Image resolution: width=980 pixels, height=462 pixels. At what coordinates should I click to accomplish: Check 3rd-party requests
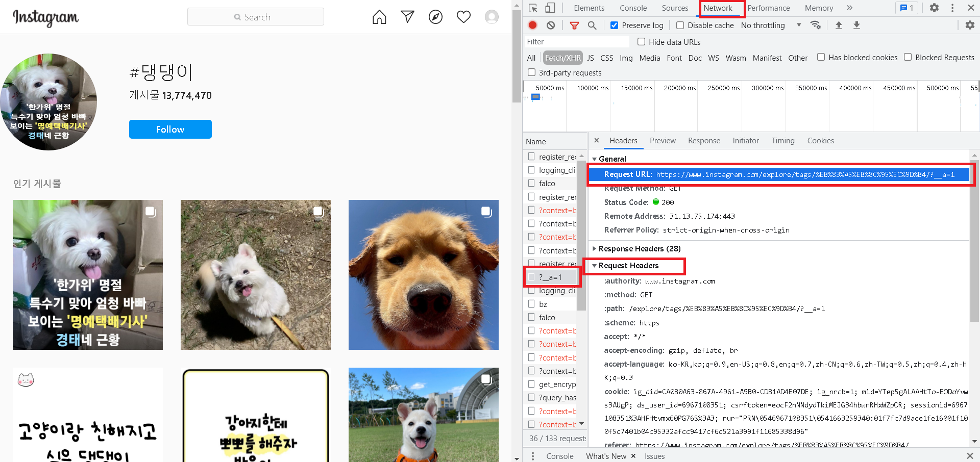pos(531,72)
